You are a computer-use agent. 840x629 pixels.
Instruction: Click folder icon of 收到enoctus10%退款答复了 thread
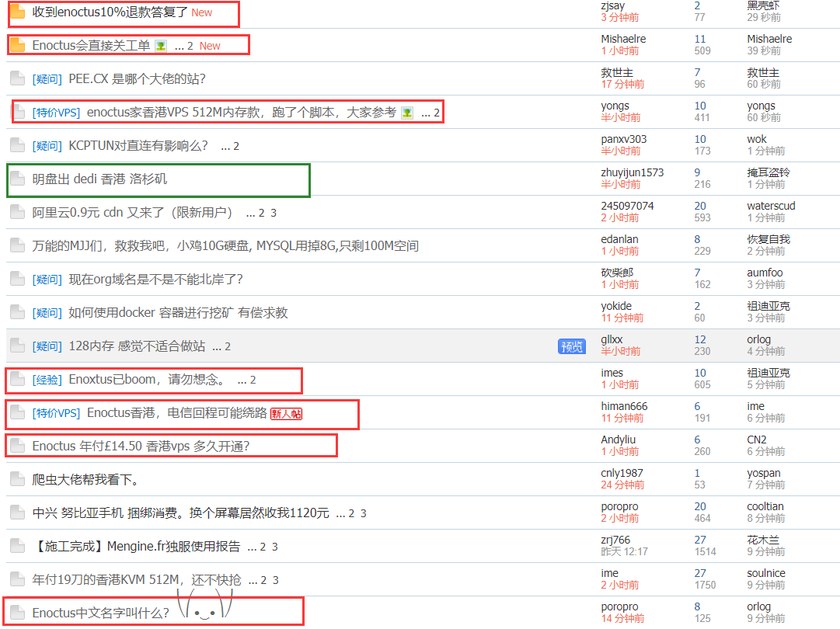tap(18, 11)
